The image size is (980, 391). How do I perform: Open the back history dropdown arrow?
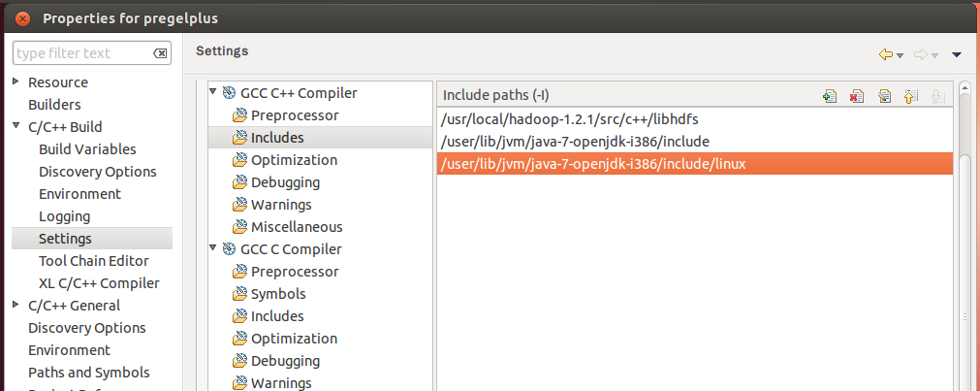900,55
